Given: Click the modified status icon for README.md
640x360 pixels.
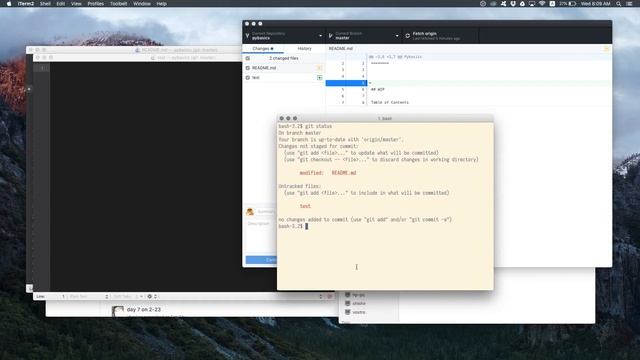Looking at the screenshot, I should pos(320,68).
